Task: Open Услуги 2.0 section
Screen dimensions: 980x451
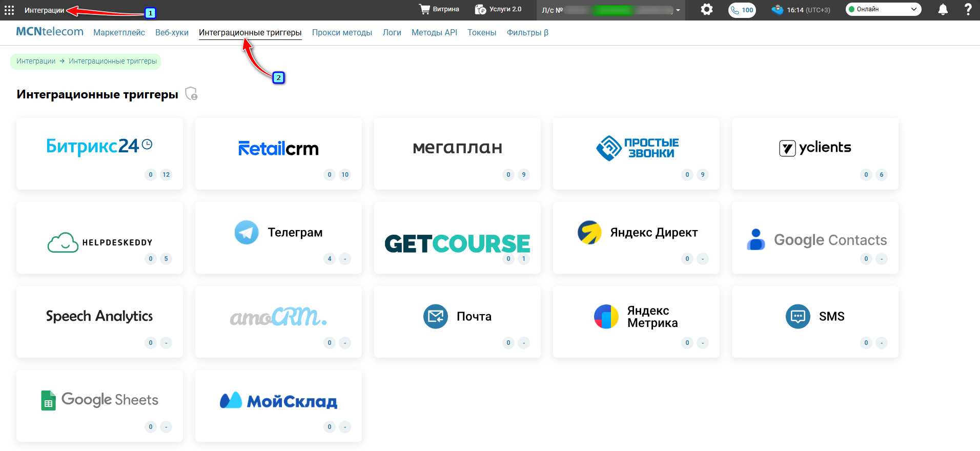Action: tap(498, 9)
